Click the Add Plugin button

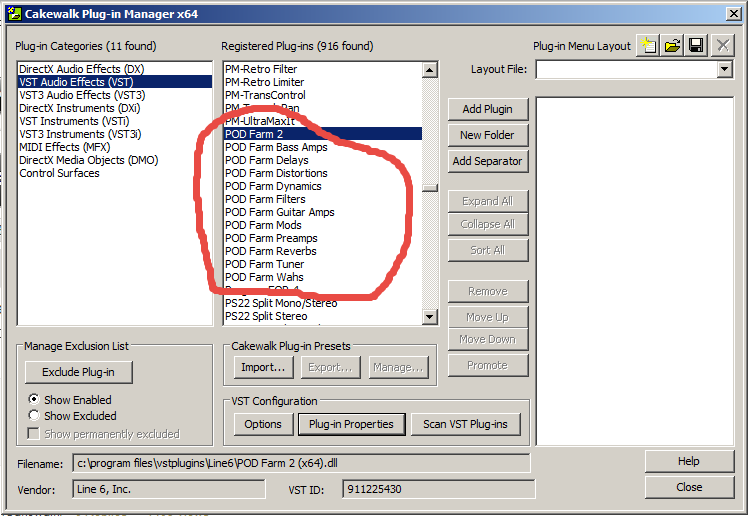tap(487, 109)
